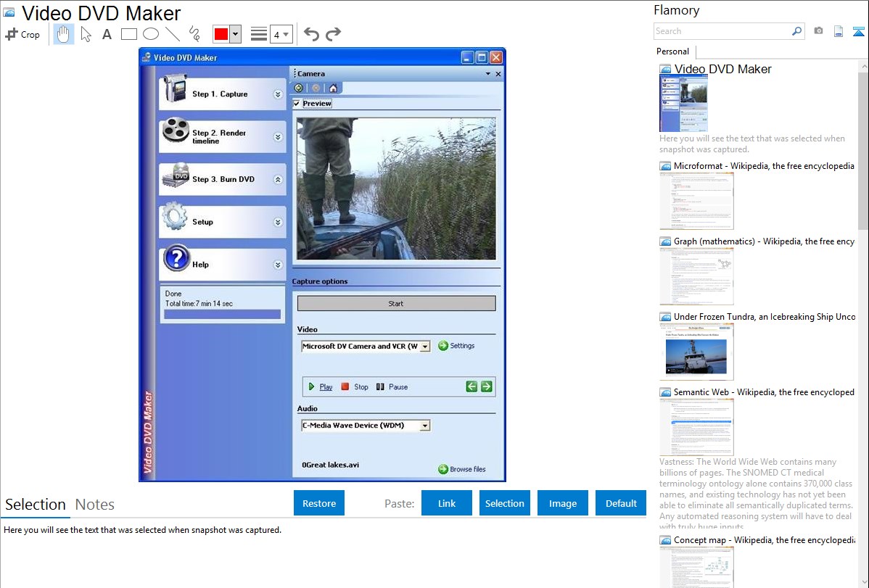Open video Settings
869x588 pixels.
[x=457, y=346]
